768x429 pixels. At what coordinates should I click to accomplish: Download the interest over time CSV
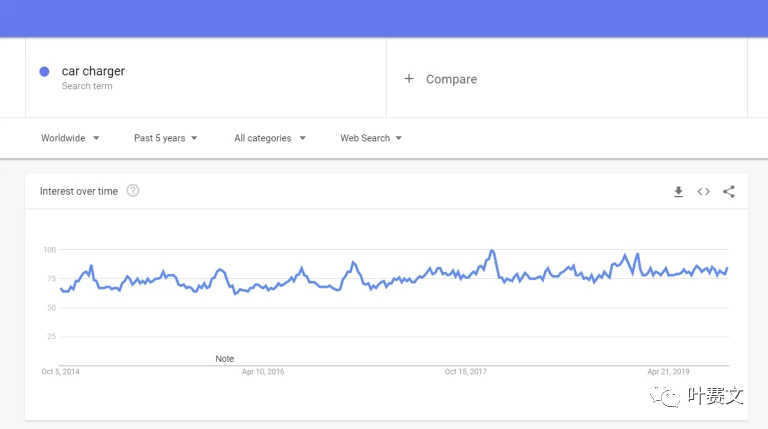(678, 191)
